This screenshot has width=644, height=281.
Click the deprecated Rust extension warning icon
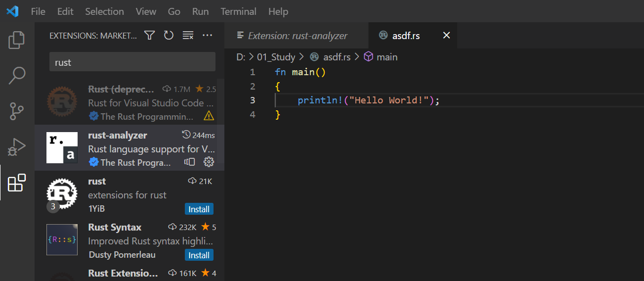point(209,116)
